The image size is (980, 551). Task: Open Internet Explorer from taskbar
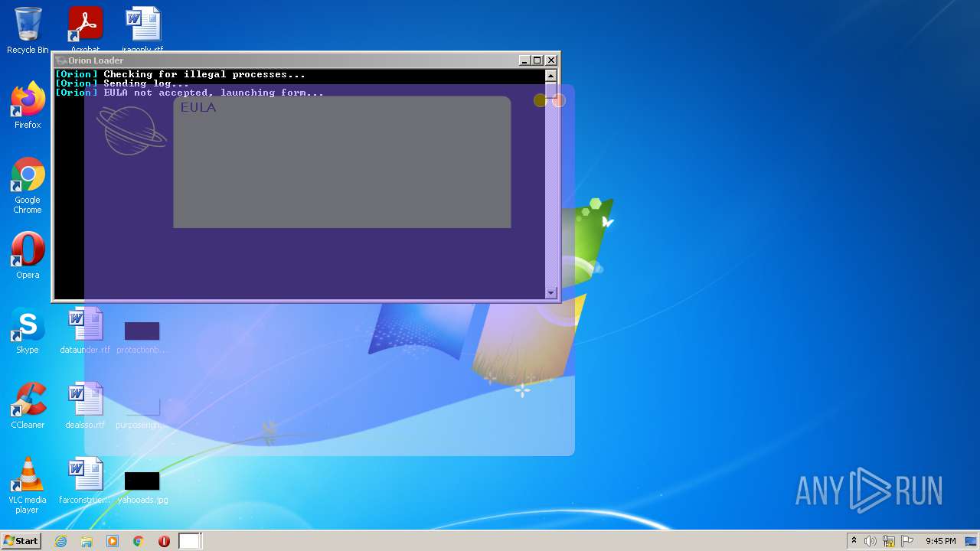click(x=60, y=541)
